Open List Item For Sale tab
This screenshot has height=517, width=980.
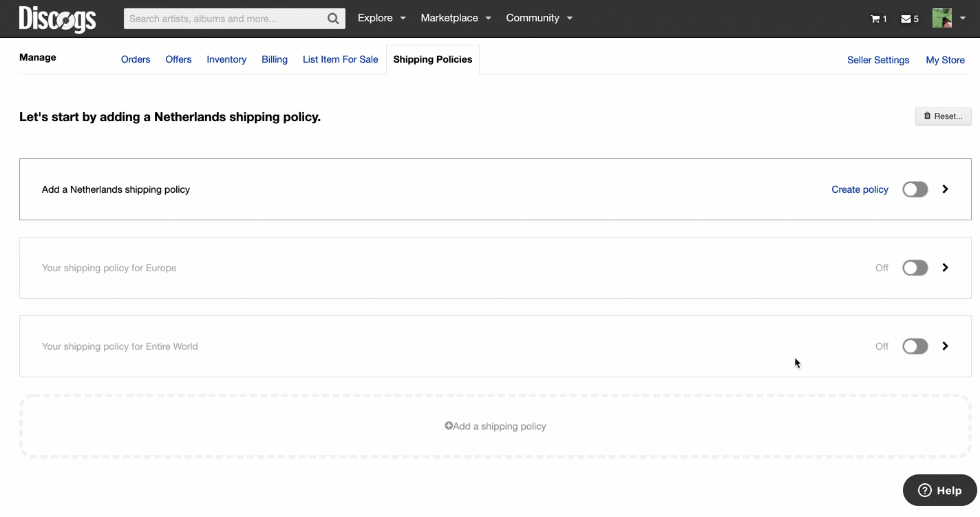[x=340, y=59]
